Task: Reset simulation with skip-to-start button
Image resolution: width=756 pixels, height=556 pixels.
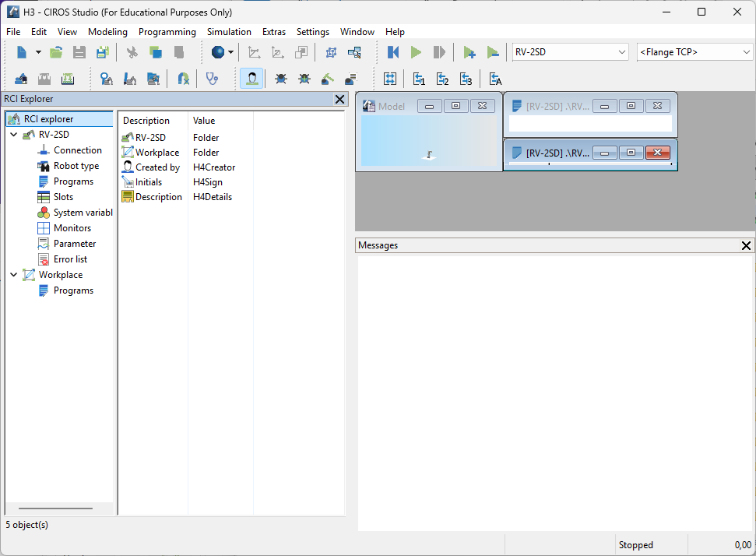Action: (393, 52)
